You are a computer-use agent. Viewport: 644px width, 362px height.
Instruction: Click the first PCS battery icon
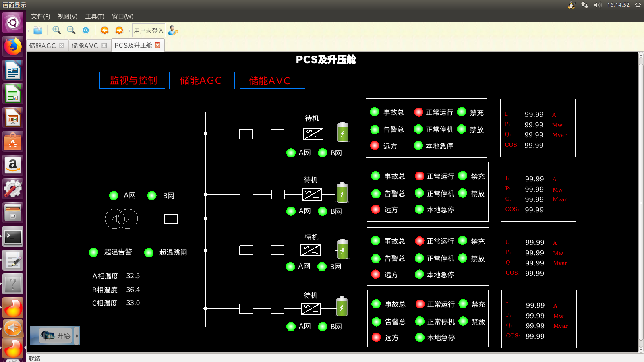(342, 132)
